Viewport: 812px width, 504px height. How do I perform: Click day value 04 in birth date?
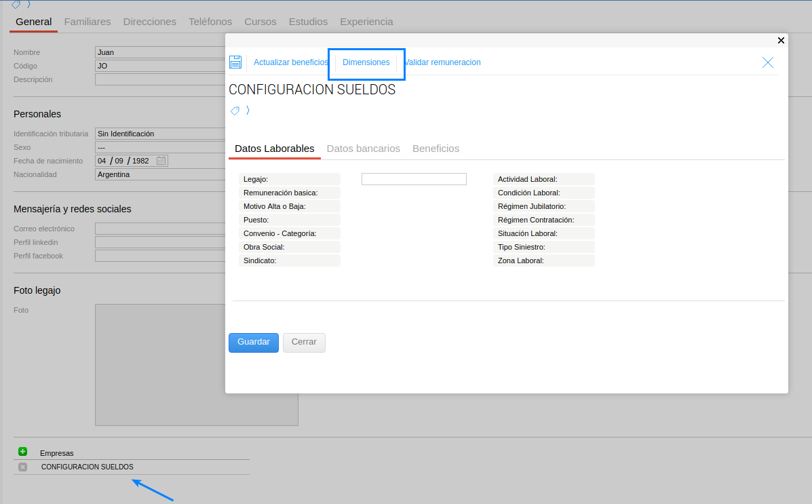(102, 161)
